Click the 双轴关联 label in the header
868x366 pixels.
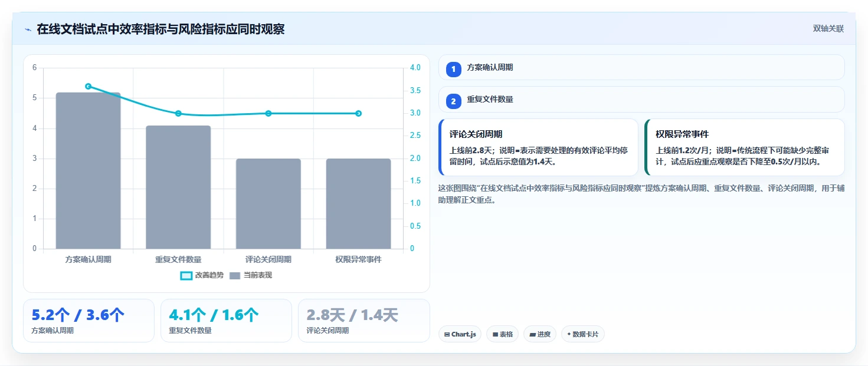828,29
